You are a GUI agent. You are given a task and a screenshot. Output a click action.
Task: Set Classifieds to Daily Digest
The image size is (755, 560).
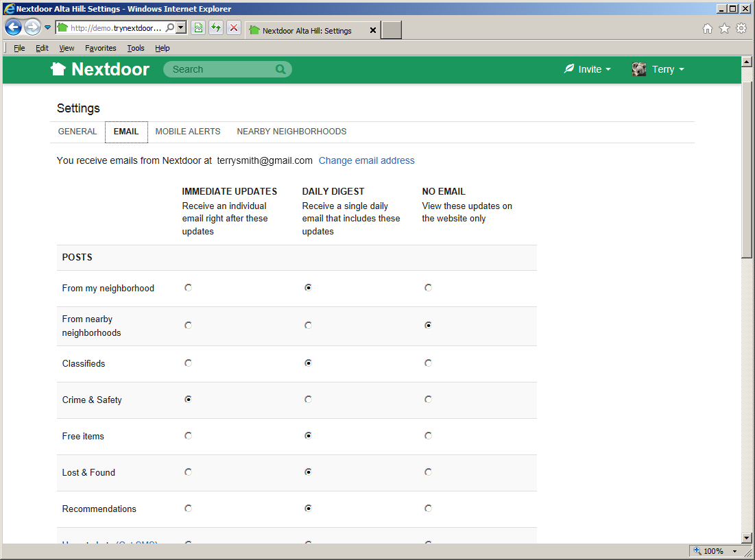click(x=308, y=363)
